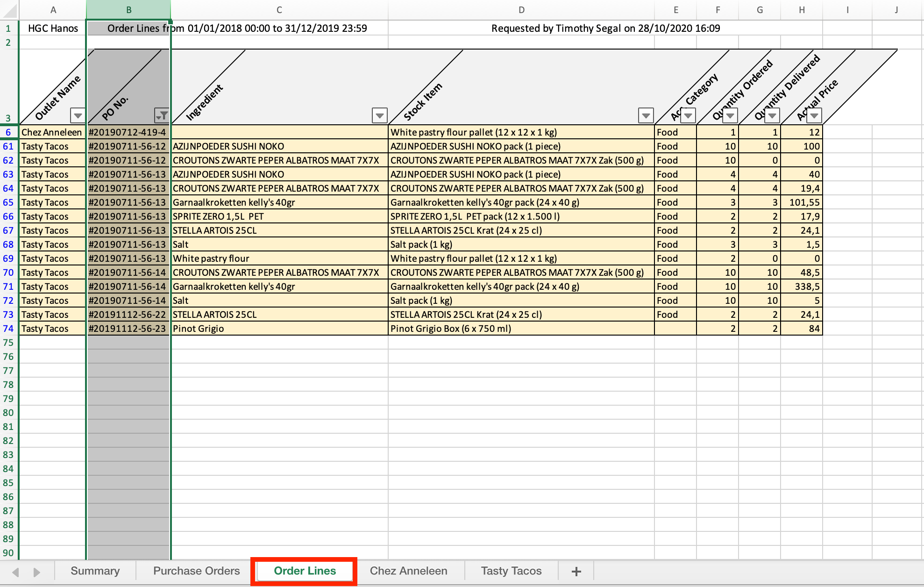The width and height of the screenshot is (924, 587).
Task: Open the Acc Category filter icon
Action: pos(688,115)
